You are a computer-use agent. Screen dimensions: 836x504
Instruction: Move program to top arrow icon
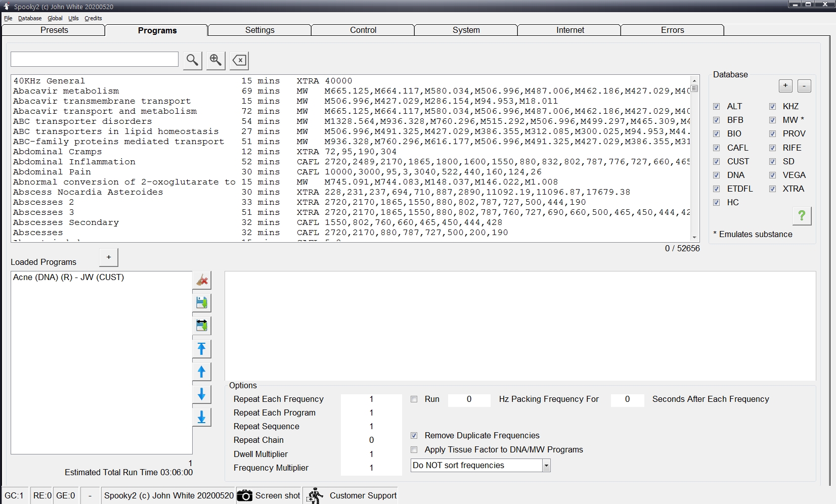pos(202,348)
